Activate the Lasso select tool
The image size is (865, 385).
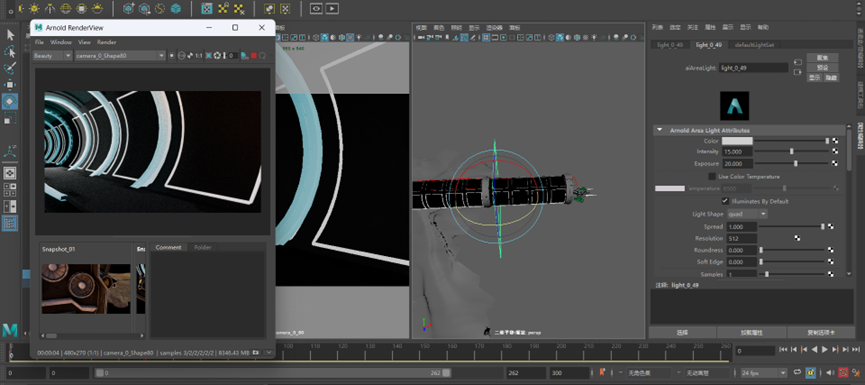[x=10, y=51]
